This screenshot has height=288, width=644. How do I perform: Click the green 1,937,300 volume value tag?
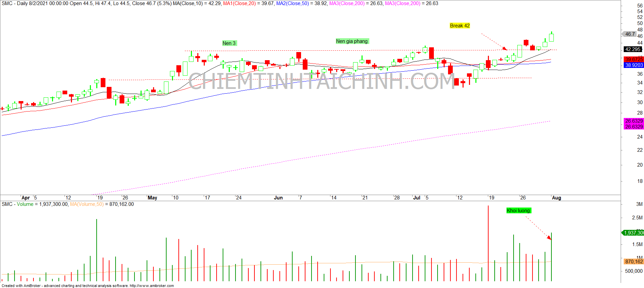coord(634,233)
